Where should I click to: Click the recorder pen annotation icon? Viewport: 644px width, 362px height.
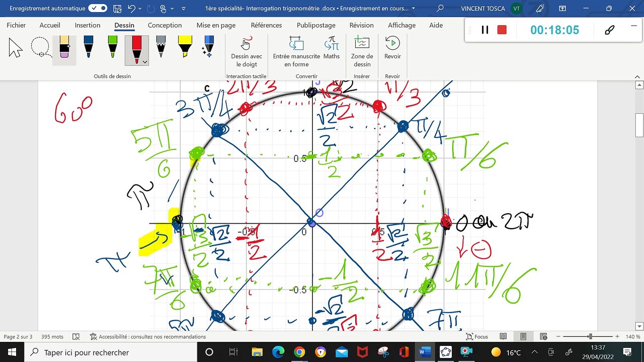[610, 30]
